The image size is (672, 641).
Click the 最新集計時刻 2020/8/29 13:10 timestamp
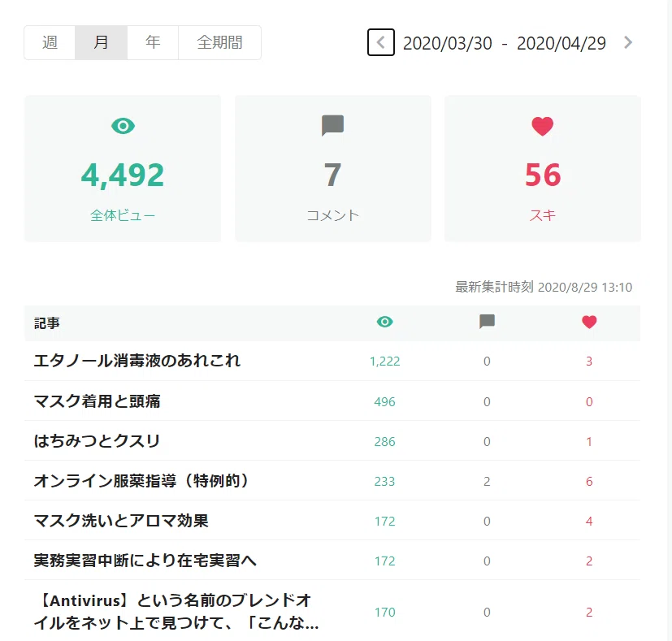(x=544, y=287)
